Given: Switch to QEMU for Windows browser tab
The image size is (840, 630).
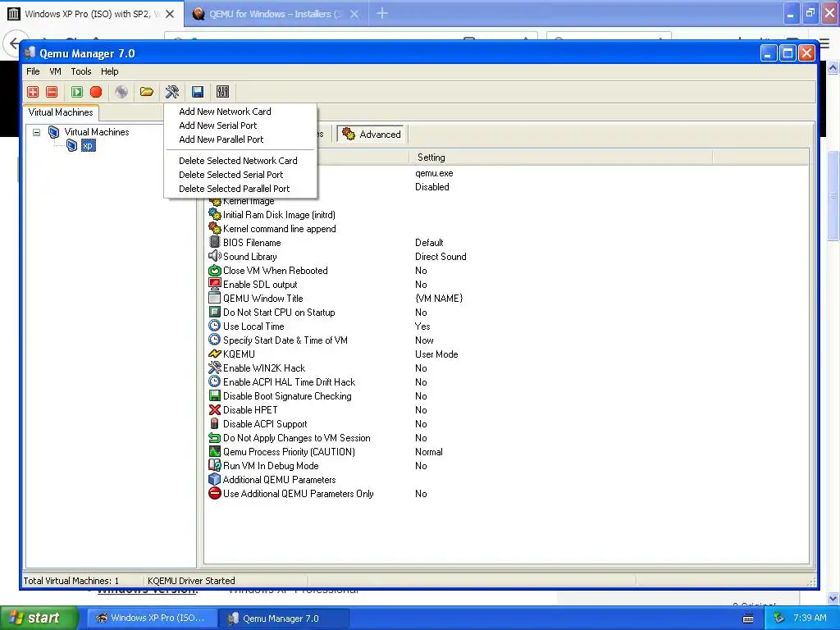Looking at the screenshot, I should (276, 14).
